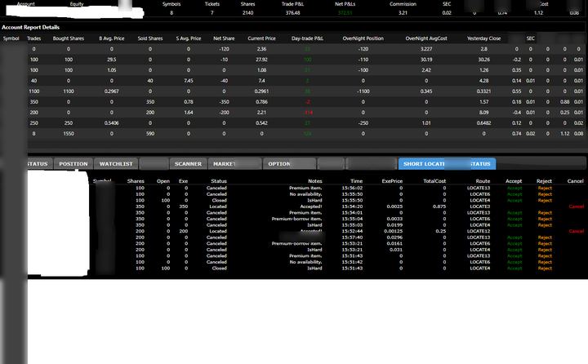The height and width of the screenshot is (364, 588).
Task: Open the WATCHLIST tab
Action: tap(116, 164)
